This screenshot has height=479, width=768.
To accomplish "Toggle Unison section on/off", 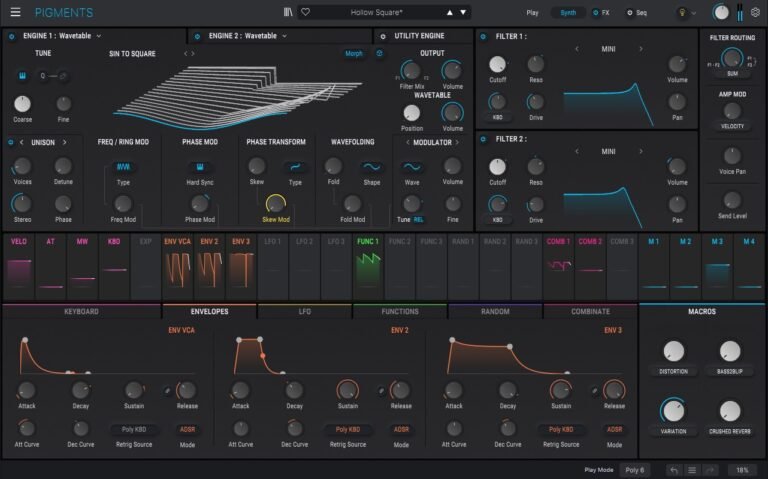I will pyautogui.click(x=11, y=142).
